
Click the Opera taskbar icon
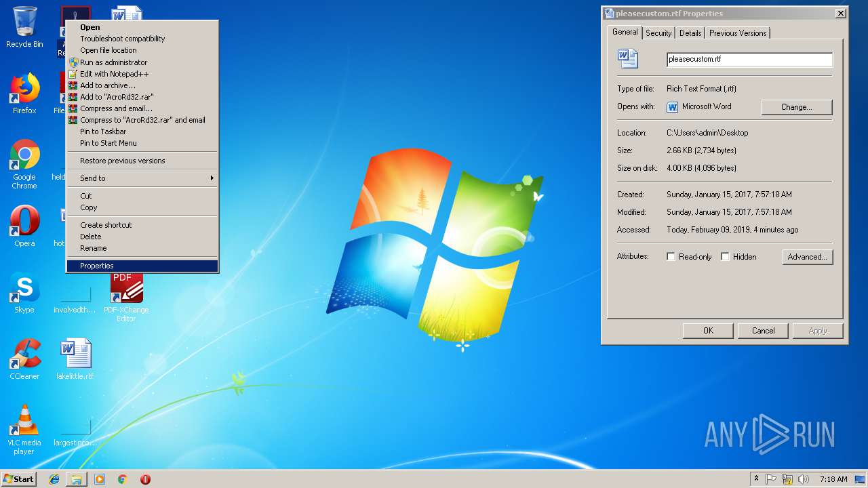pos(145,479)
